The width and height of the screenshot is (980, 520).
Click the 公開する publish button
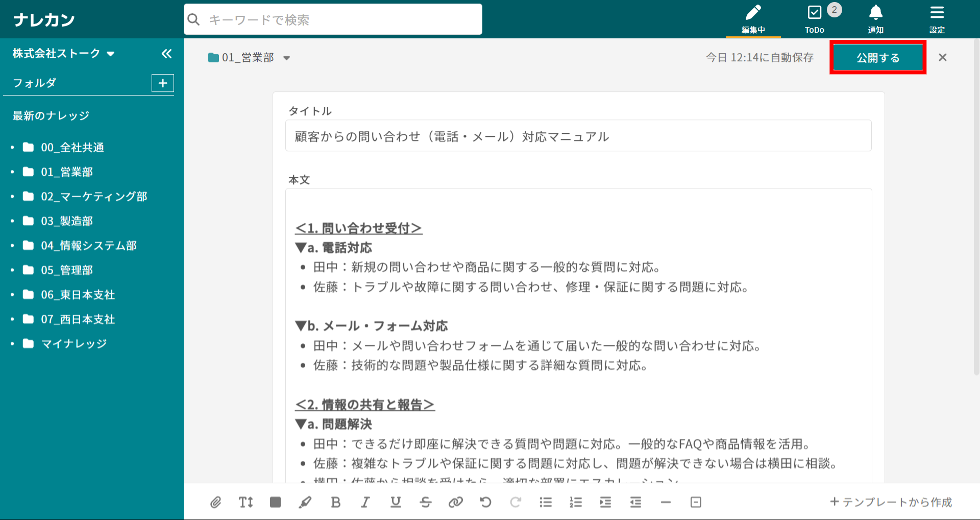pyautogui.click(x=878, y=58)
